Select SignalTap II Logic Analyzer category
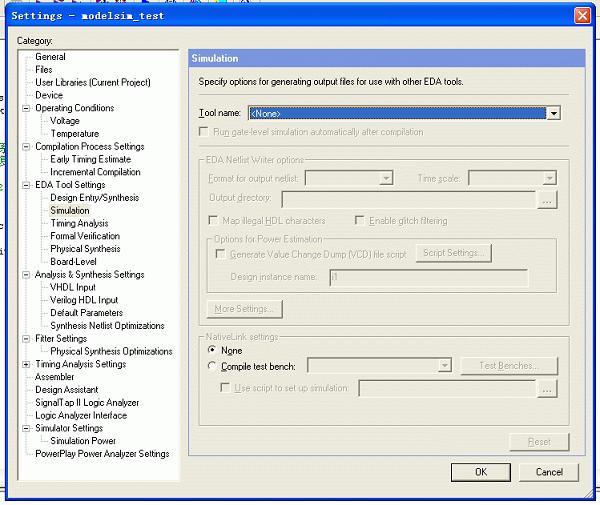Viewport: 600px width, 505px height. pos(87,402)
